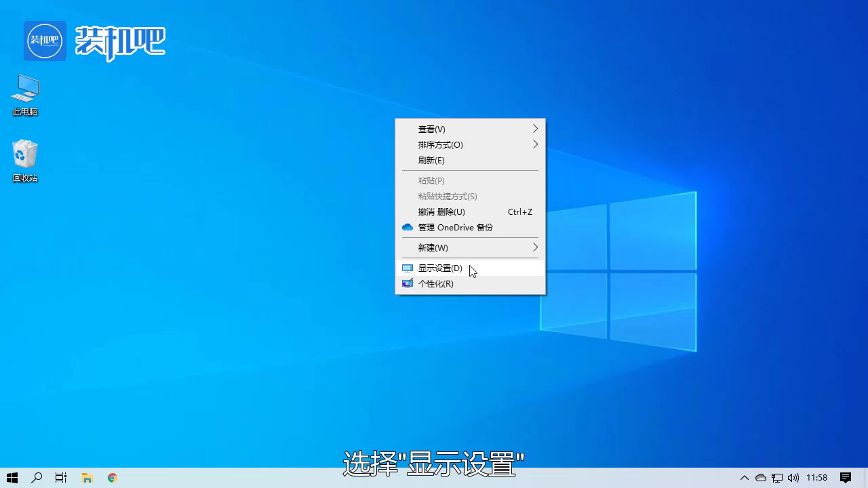This screenshot has height=488, width=868.
Task: Show hidden tray icons with the up chevron
Action: 745,478
